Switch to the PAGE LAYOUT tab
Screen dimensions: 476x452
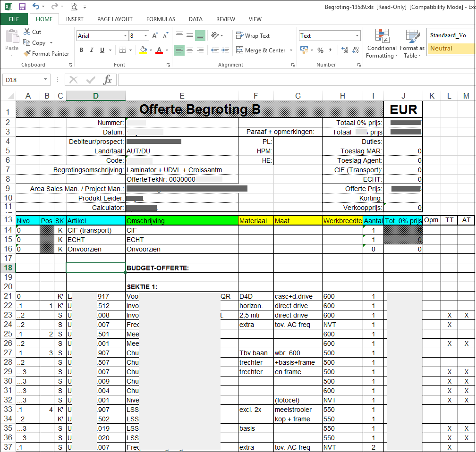(x=115, y=19)
